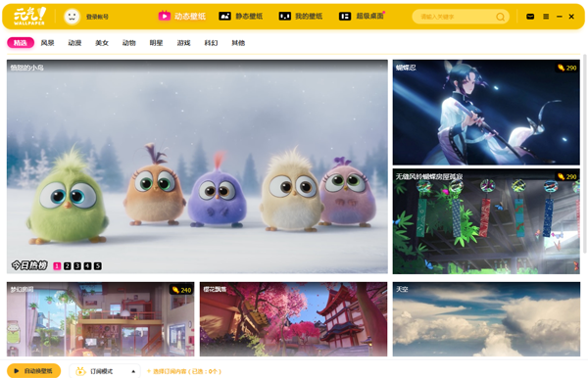Open the 登录帐号 login link
This screenshot has height=378, width=588.
(x=97, y=17)
